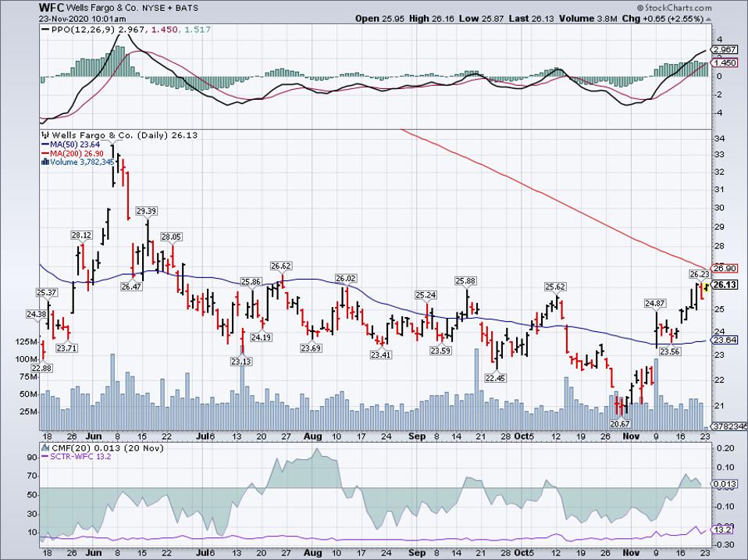
Task: Click the price bar icon beside Wells Fargo legend
Action: [46, 135]
